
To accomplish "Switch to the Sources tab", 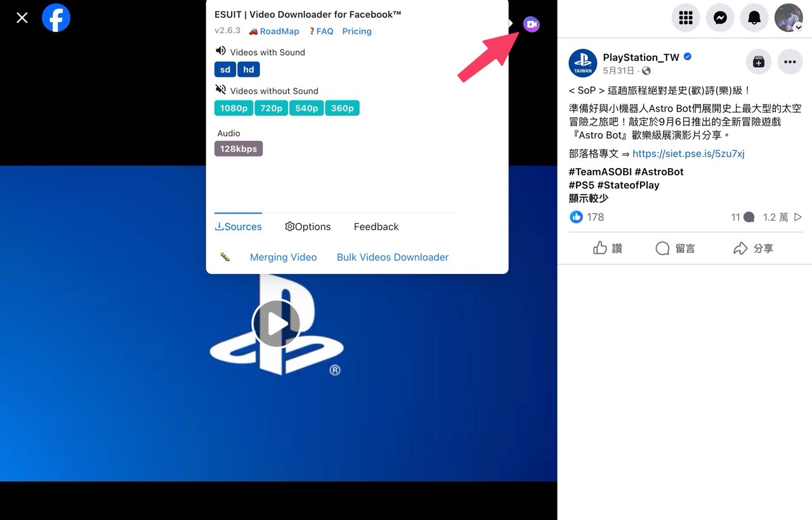I will click(x=238, y=226).
